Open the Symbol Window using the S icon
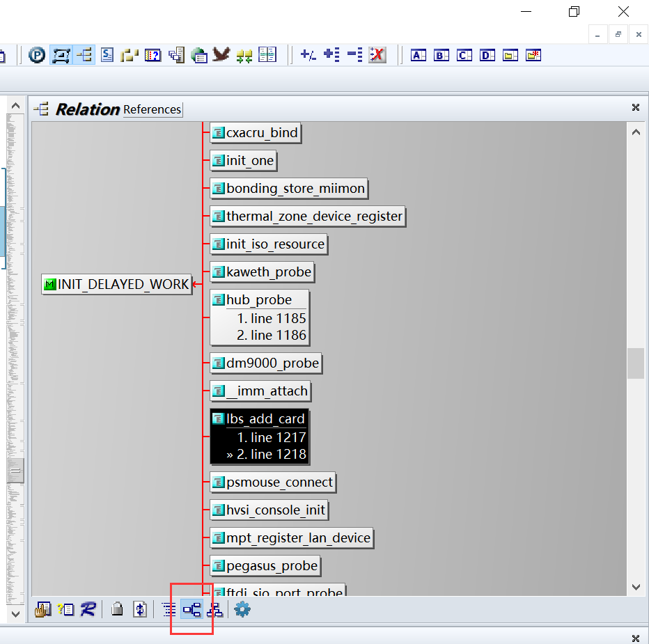The image size is (649, 644). click(107, 55)
